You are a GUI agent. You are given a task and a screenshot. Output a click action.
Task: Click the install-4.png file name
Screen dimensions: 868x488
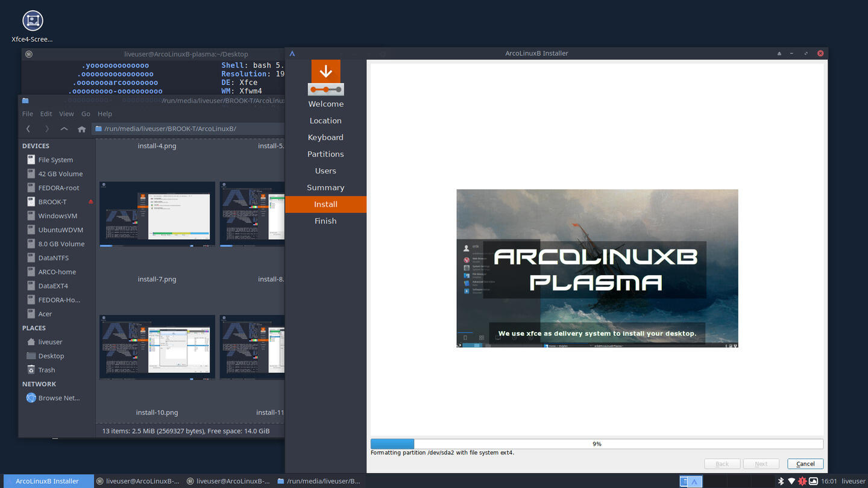tap(157, 146)
